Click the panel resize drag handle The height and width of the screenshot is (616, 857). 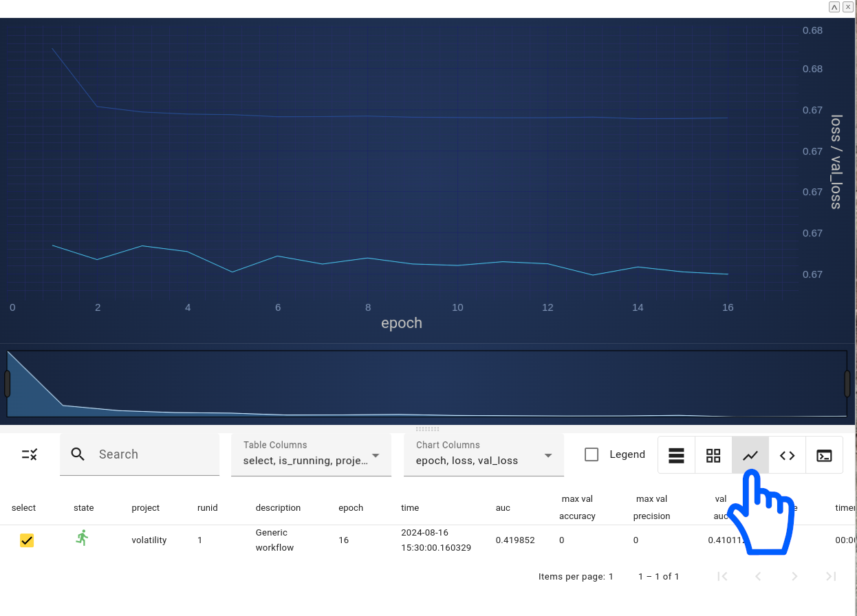[428, 429]
